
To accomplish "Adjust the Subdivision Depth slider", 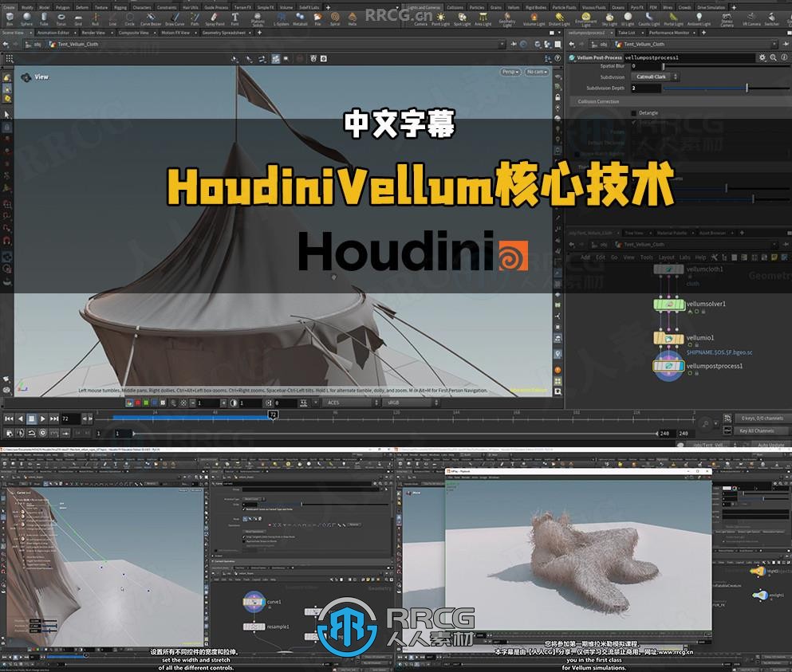I will click(x=726, y=88).
